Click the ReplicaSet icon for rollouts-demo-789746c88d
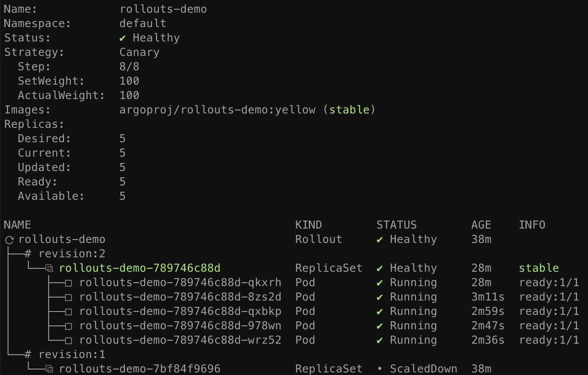This screenshot has width=588, height=375. 49,268
